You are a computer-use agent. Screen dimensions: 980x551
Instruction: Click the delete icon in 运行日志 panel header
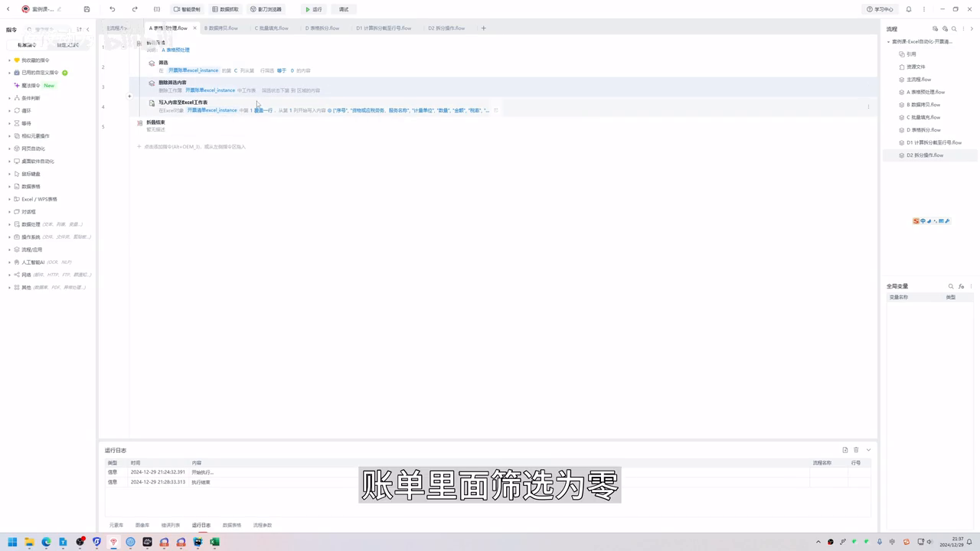[856, 450]
